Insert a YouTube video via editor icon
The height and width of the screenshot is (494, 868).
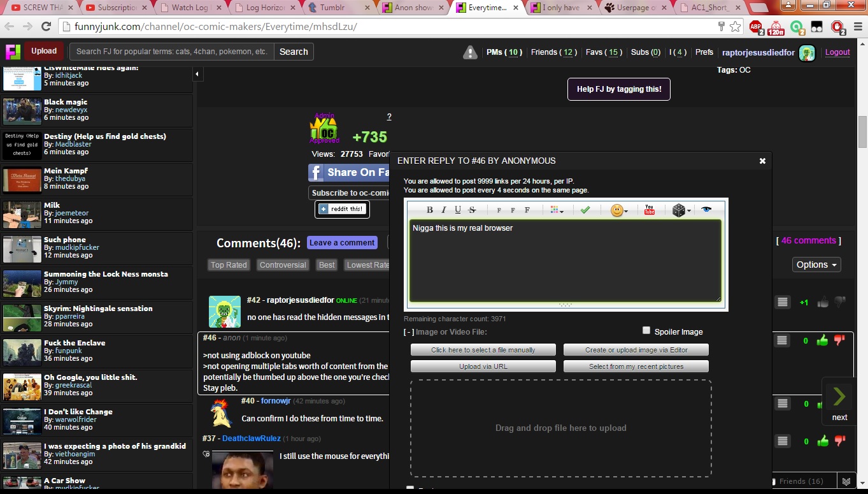[650, 210]
